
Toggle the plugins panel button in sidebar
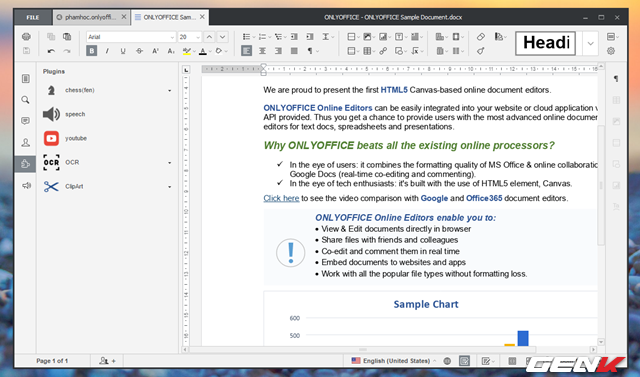[x=25, y=164]
